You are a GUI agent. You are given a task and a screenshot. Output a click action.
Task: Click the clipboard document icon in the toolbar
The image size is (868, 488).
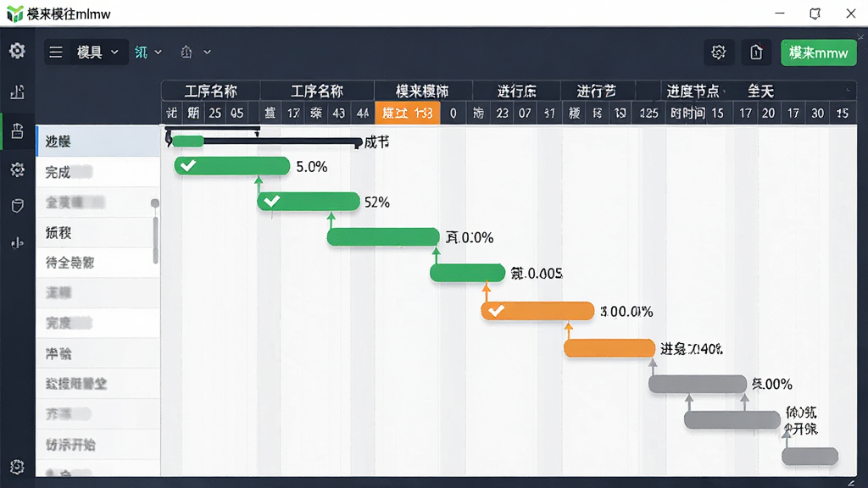pyautogui.click(x=756, y=53)
